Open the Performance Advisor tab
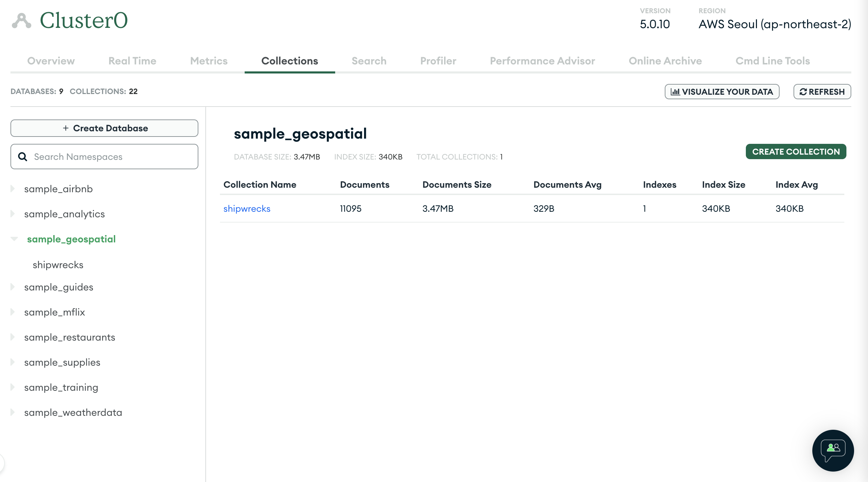868x482 pixels. click(x=542, y=61)
